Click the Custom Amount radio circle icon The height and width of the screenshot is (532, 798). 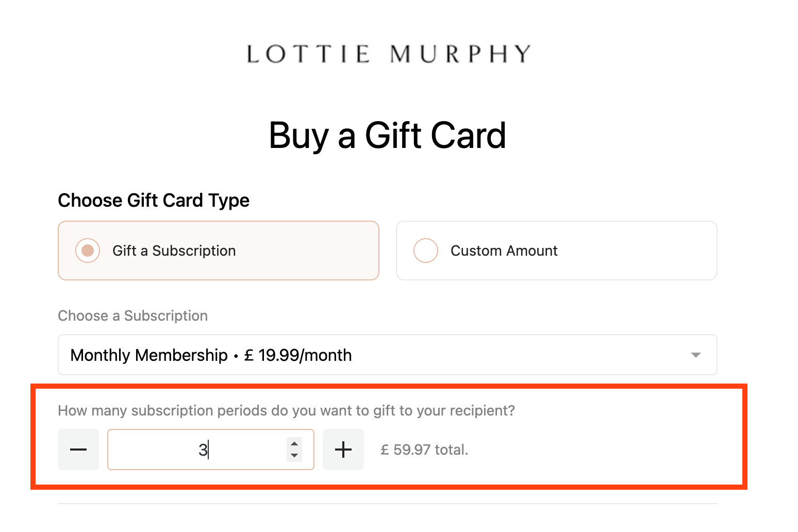(x=426, y=251)
